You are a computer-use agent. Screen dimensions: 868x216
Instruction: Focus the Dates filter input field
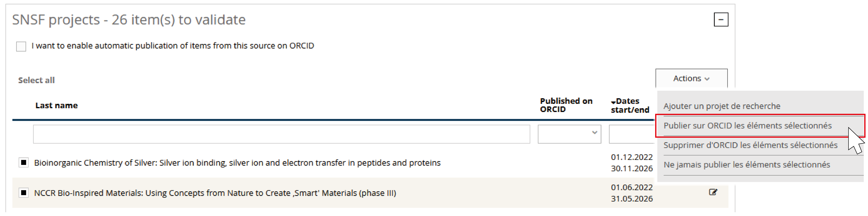coord(632,134)
